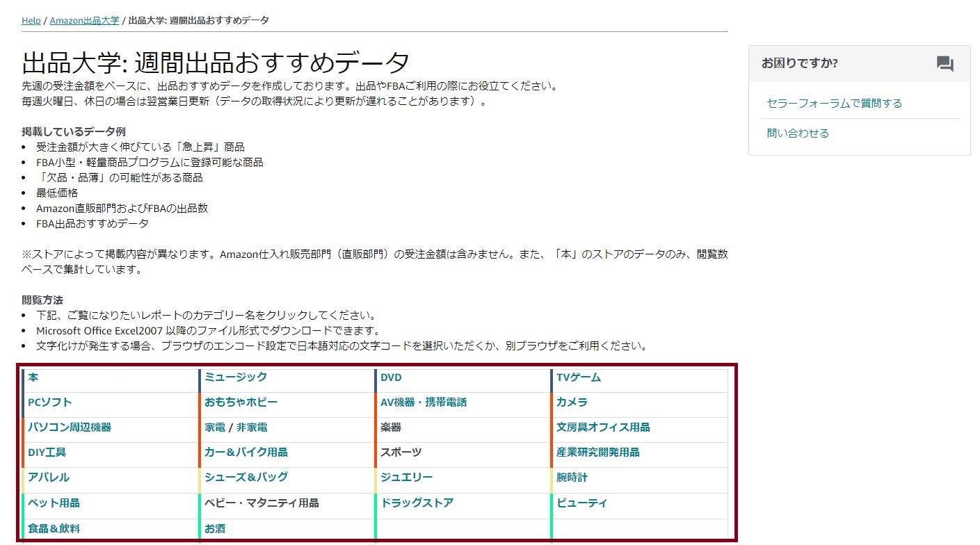Click the DIY工具 category link
This screenshot has width=980, height=545.
tap(47, 453)
